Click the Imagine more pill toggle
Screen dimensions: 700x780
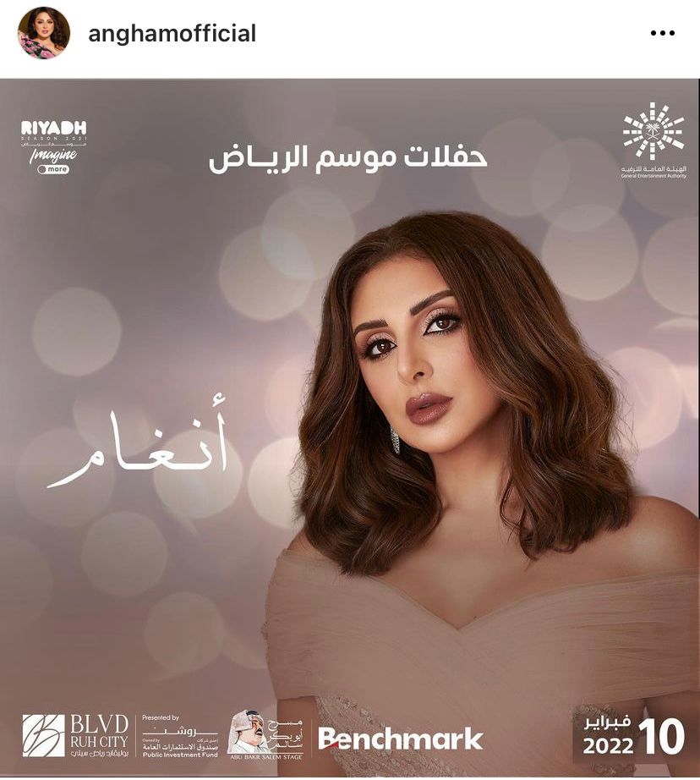pos(53,169)
